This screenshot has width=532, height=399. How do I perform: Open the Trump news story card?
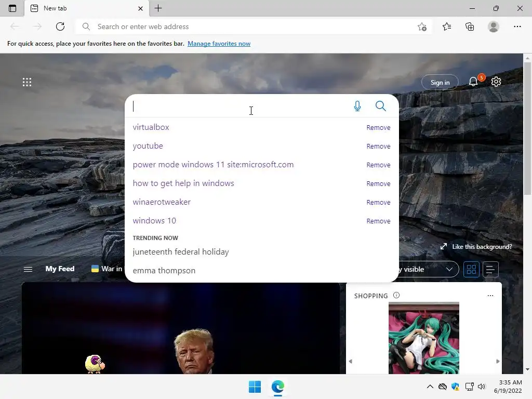click(x=180, y=328)
